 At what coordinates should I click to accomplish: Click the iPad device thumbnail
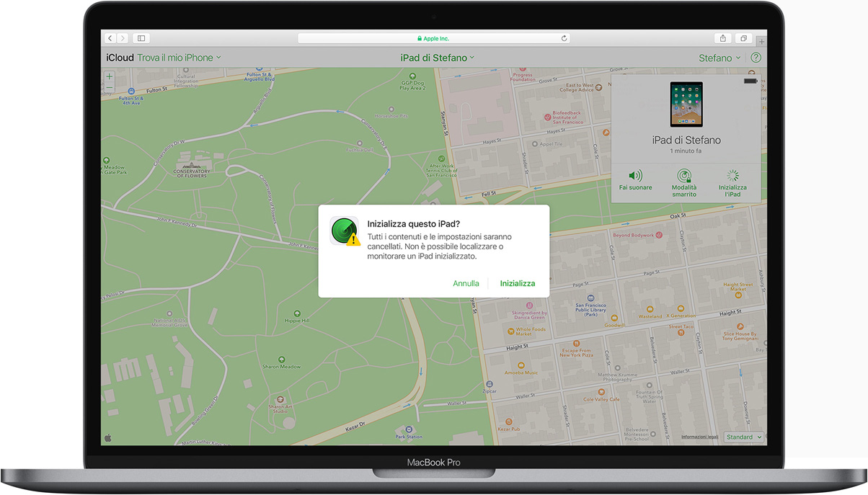686,104
